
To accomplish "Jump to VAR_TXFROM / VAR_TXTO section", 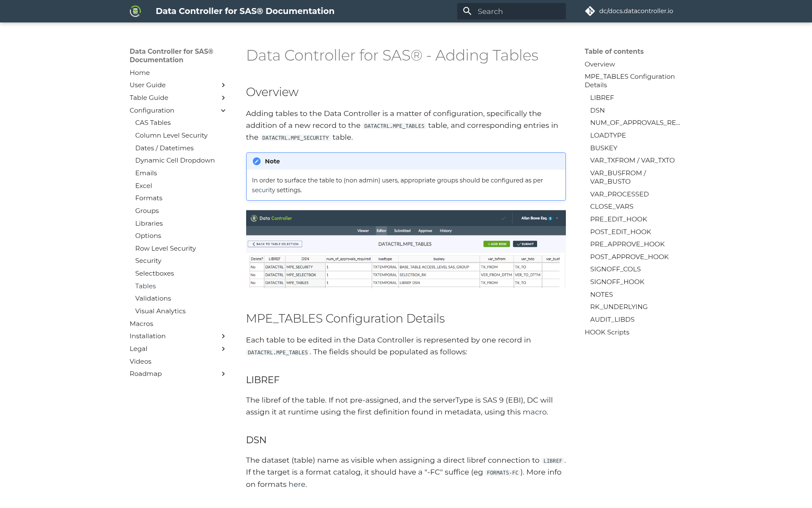I will point(632,160).
